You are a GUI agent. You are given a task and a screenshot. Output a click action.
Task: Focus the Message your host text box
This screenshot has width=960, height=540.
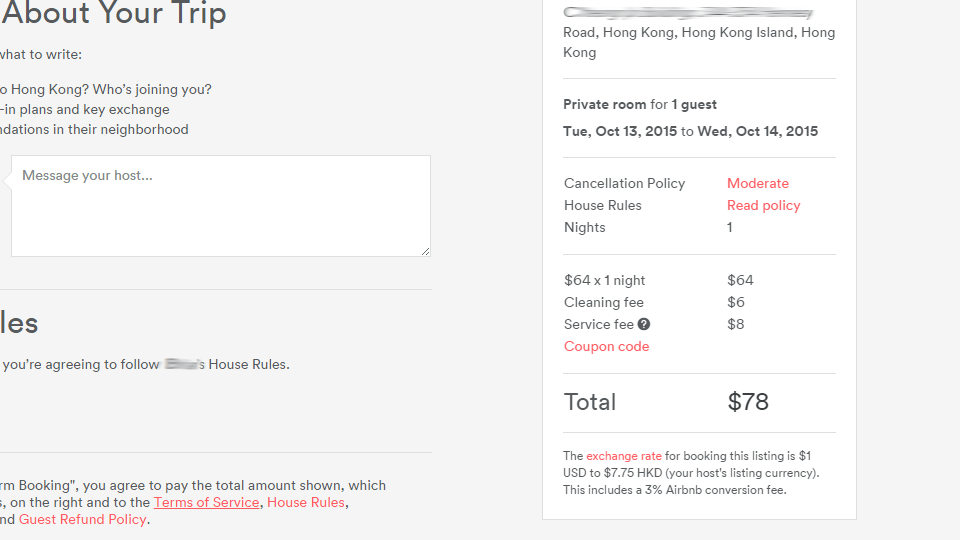point(221,206)
